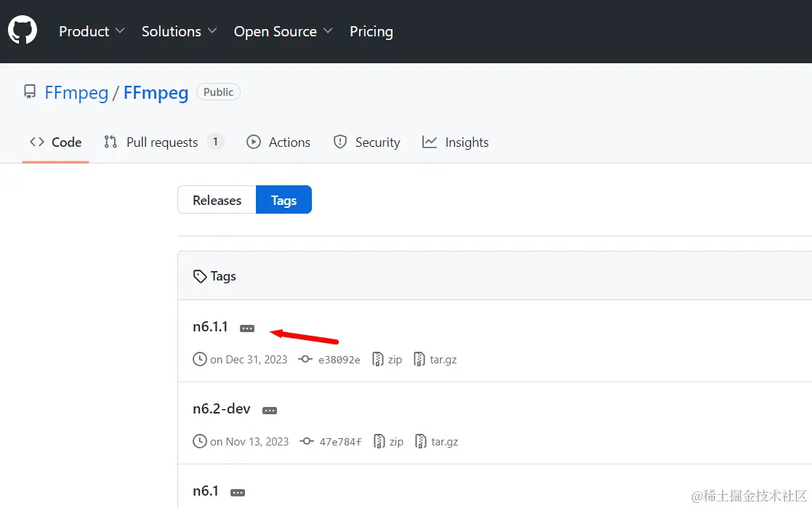The image size is (812, 508).
Task: Click the Actions play-circle icon
Action: 254,142
